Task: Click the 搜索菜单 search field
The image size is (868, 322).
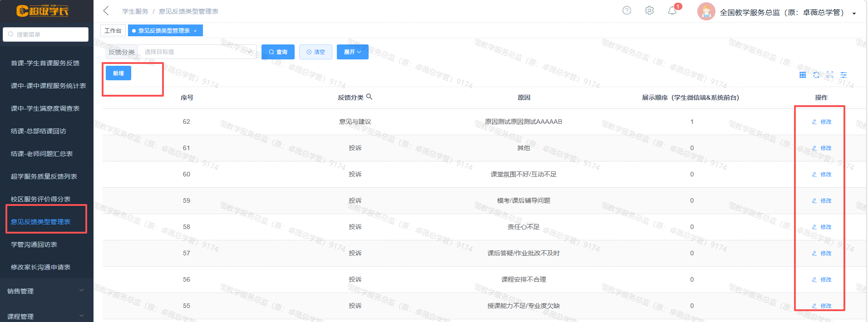Action: [45, 34]
